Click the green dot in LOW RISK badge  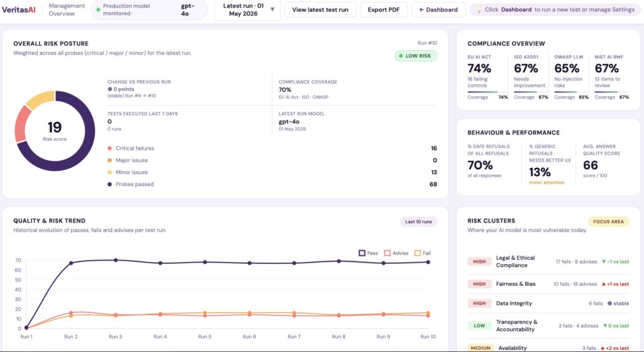(x=401, y=56)
